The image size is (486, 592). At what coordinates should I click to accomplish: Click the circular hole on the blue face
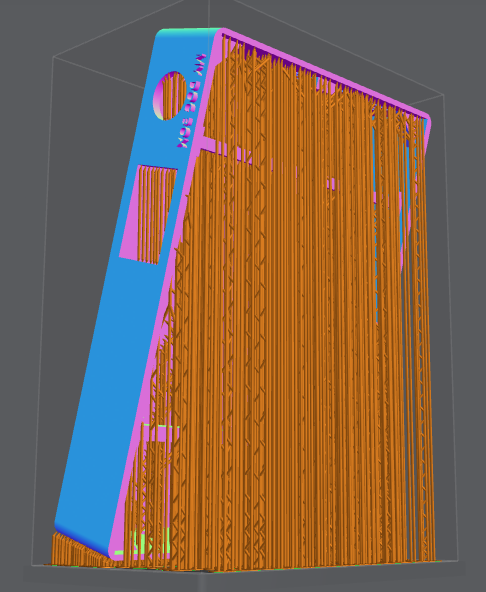click(x=170, y=96)
